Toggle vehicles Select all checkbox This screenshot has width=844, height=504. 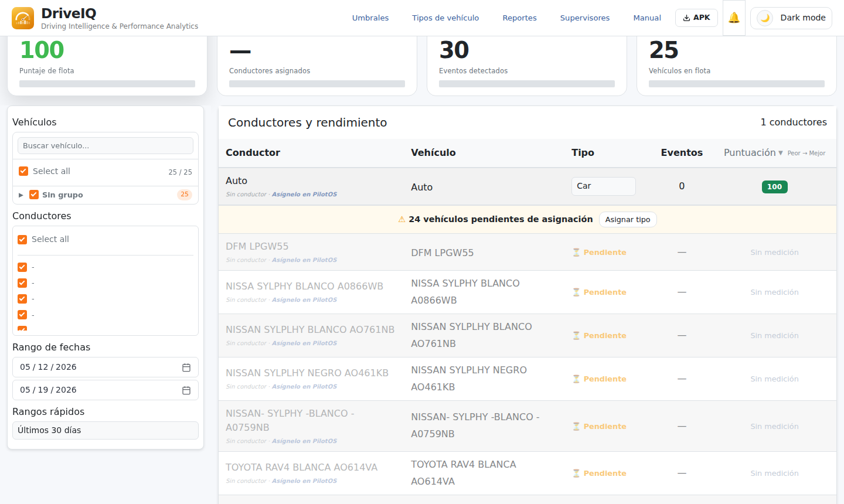[x=23, y=171]
